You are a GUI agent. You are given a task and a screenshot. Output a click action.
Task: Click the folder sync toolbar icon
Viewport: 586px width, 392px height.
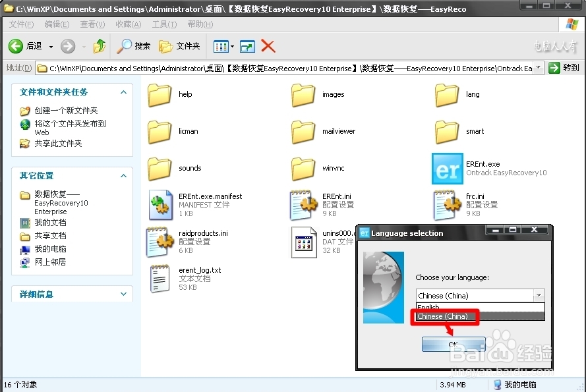click(x=247, y=47)
